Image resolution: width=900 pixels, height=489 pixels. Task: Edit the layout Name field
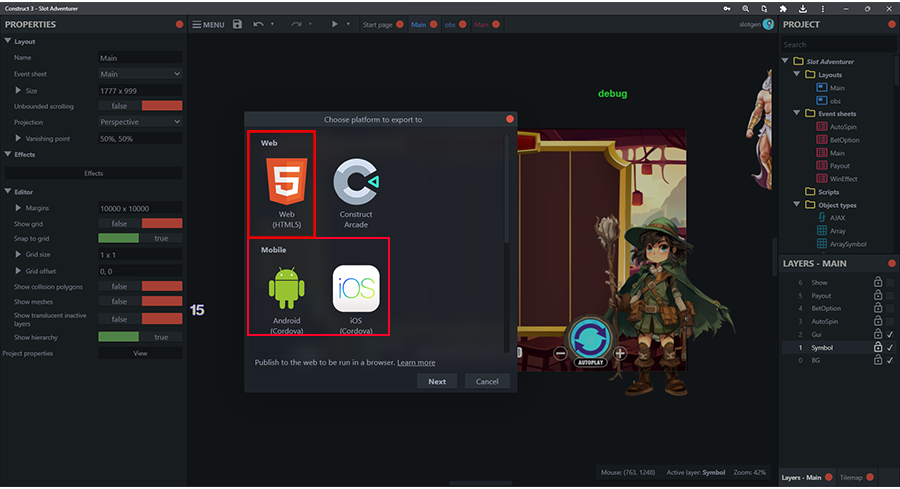click(140, 57)
